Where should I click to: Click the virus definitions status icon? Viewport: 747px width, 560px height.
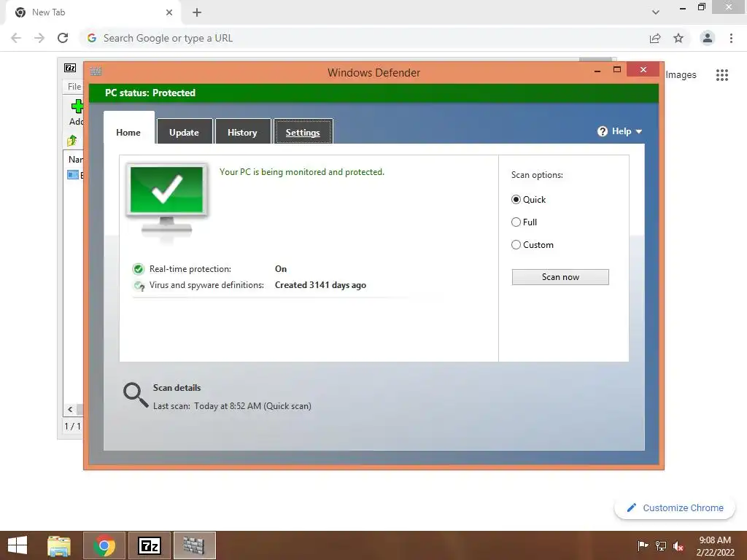[x=139, y=286]
